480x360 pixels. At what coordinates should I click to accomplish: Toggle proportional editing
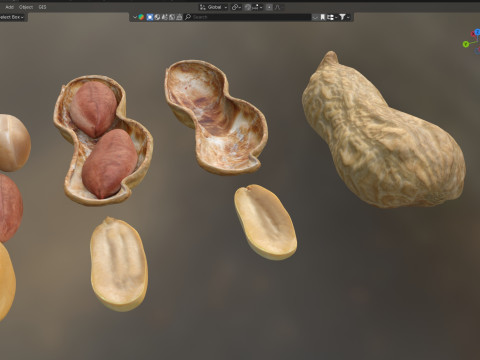269,7
